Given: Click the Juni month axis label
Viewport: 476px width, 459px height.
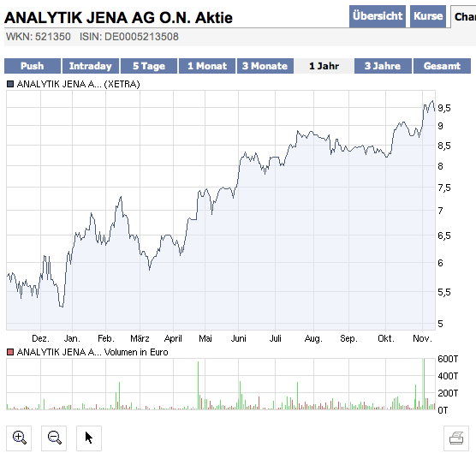Looking at the screenshot, I should [x=238, y=338].
